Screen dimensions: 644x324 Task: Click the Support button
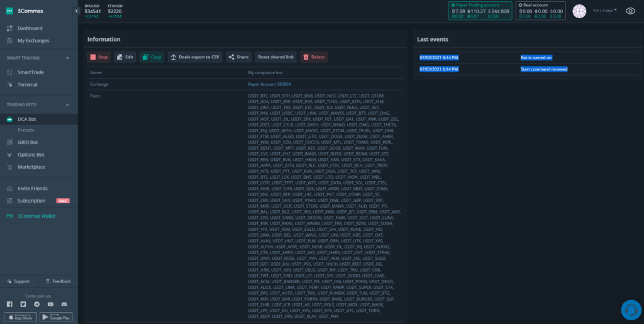[x=18, y=281]
